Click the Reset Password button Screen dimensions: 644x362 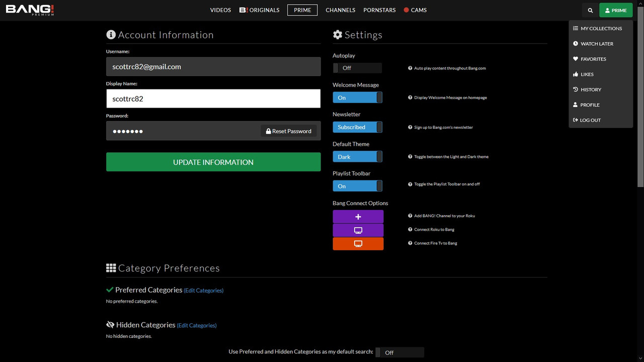tap(289, 131)
